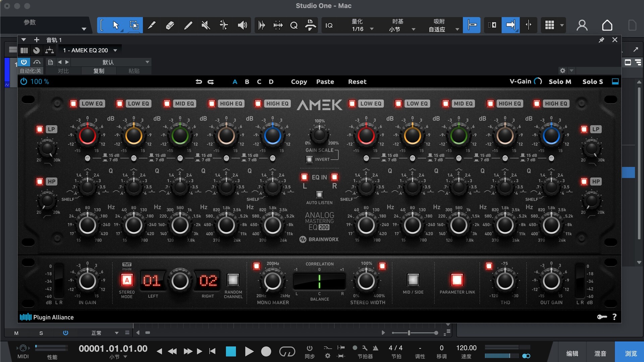Click the IQ quantize button
Image resolution: width=644 pixels, height=362 pixels.
pyautogui.click(x=329, y=25)
